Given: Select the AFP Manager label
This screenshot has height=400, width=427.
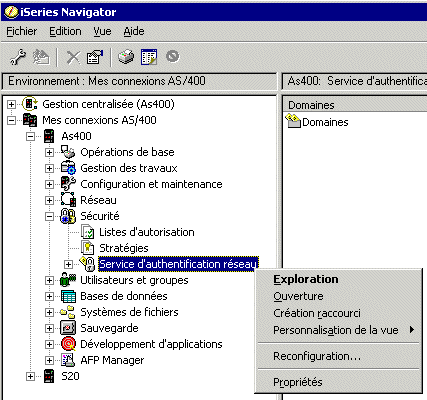Looking at the screenshot, I should [112, 360].
